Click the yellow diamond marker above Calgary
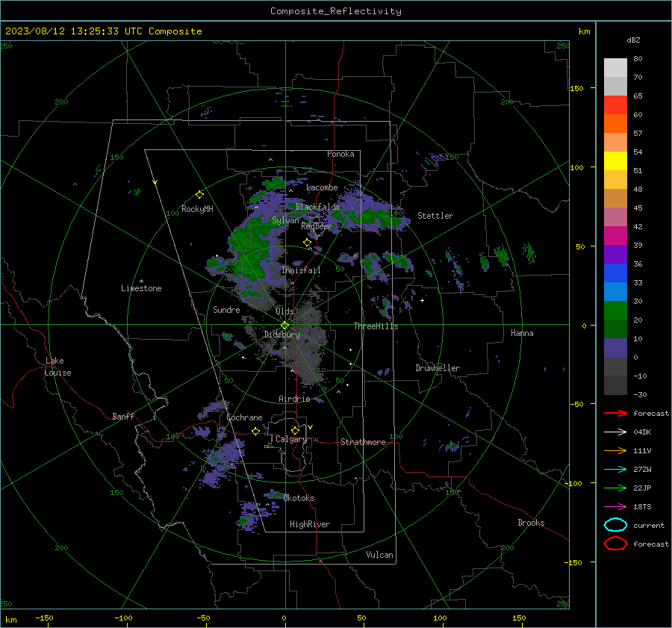This screenshot has height=628, width=672. pyautogui.click(x=295, y=430)
